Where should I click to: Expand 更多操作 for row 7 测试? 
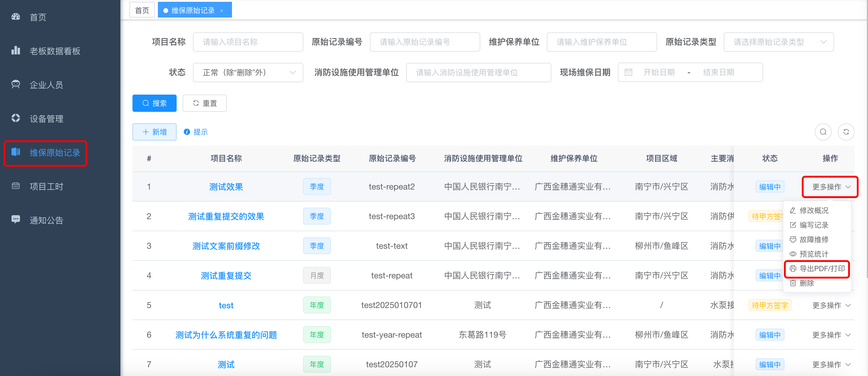point(831,365)
